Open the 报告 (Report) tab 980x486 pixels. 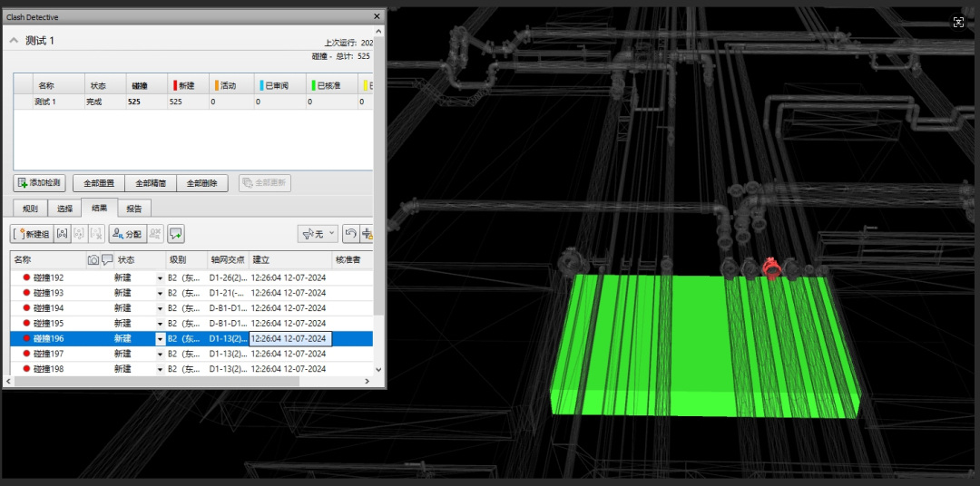134,209
